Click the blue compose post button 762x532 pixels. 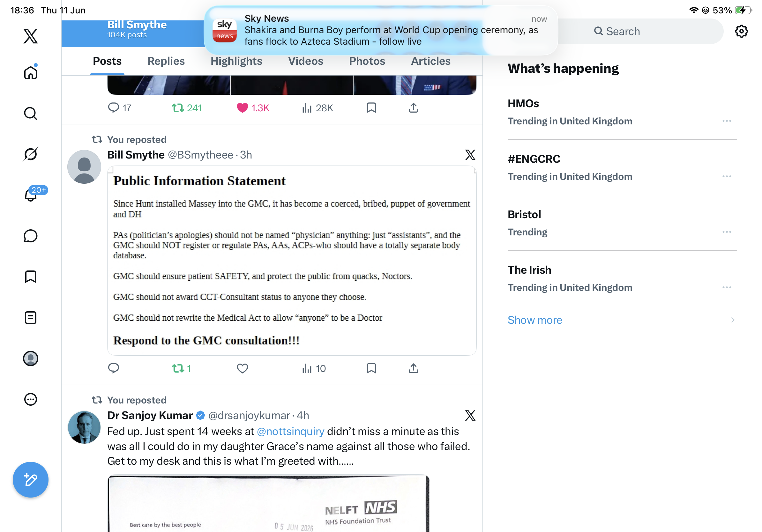[31, 479]
